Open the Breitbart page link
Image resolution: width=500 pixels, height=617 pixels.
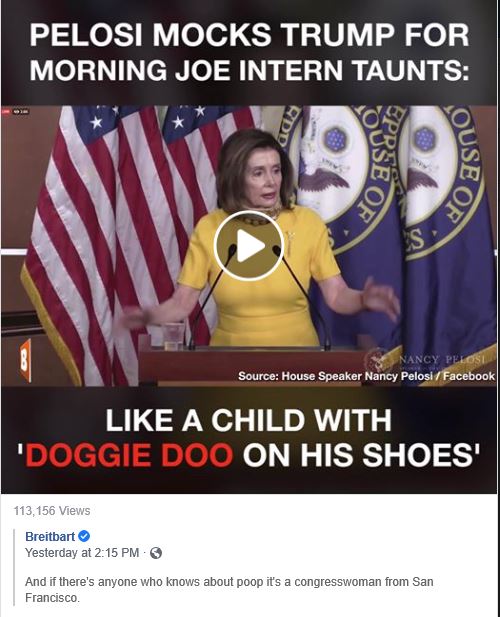point(50,536)
